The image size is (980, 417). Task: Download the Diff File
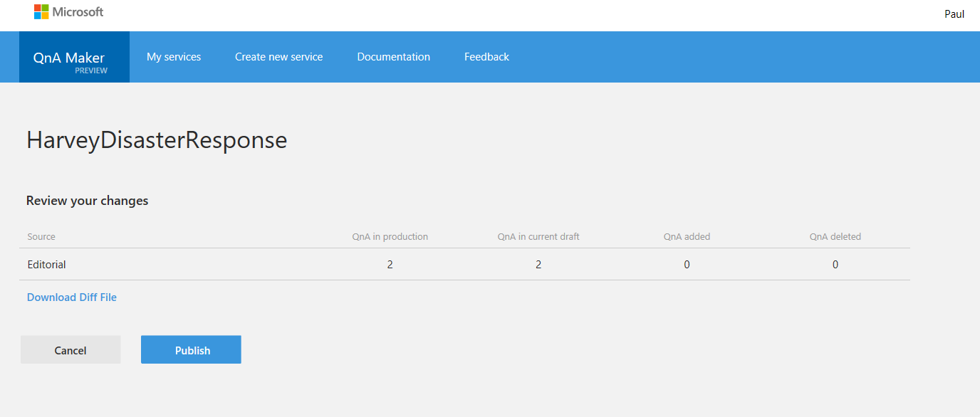click(x=72, y=297)
